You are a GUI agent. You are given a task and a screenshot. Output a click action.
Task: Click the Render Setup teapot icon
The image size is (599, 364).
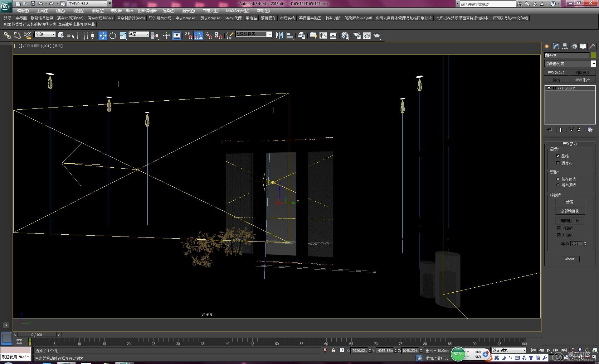357,36
